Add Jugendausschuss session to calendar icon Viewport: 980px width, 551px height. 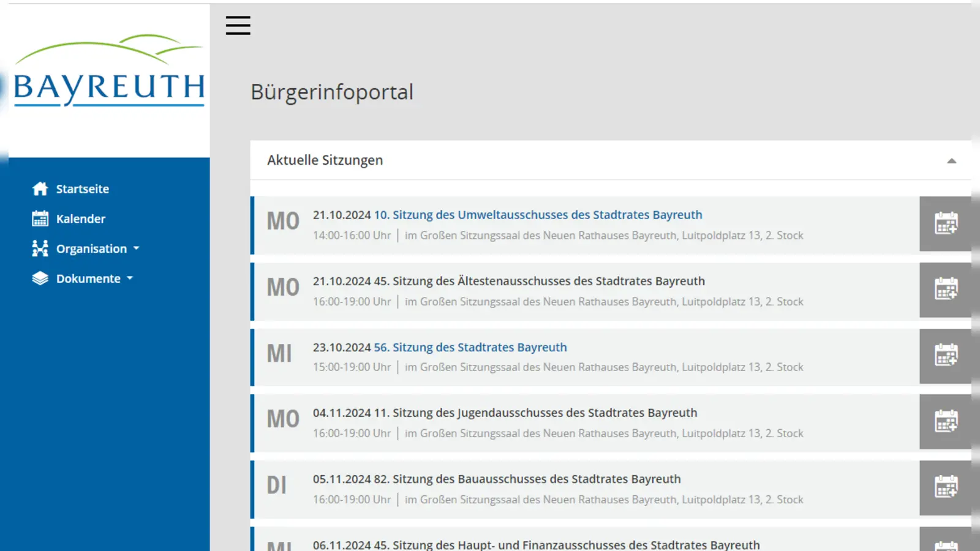pos(946,422)
